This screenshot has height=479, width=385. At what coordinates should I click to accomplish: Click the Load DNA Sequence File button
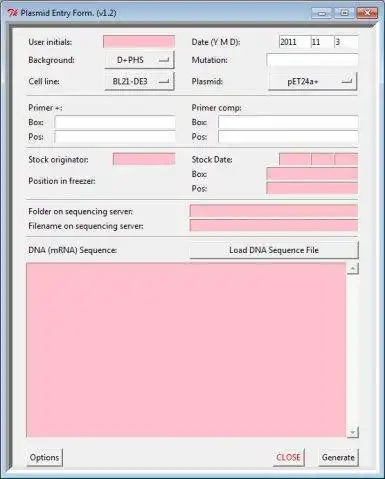coord(274,250)
